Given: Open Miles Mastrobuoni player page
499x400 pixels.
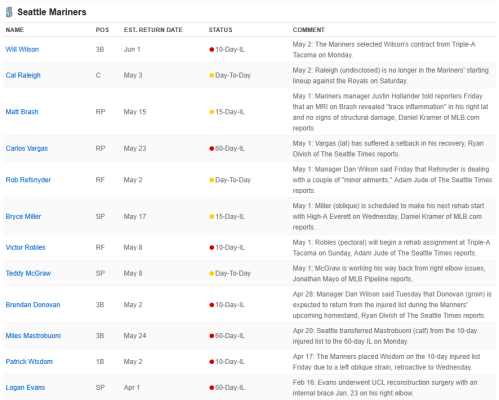Looking at the screenshot, I should click(x=33, y=336).
